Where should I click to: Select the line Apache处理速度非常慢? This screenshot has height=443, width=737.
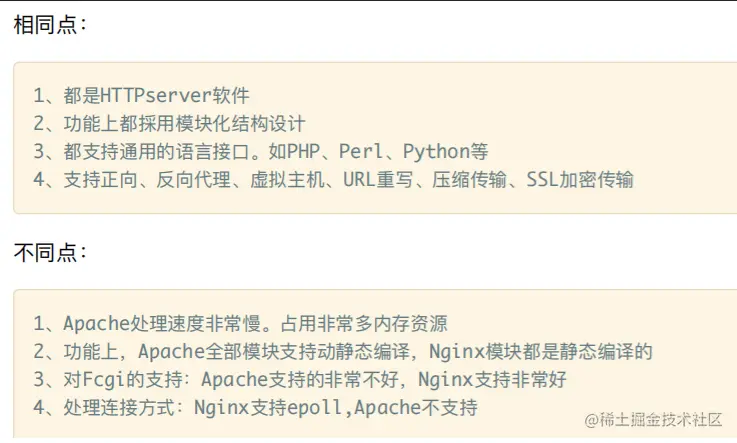click(x=240, y=324)
